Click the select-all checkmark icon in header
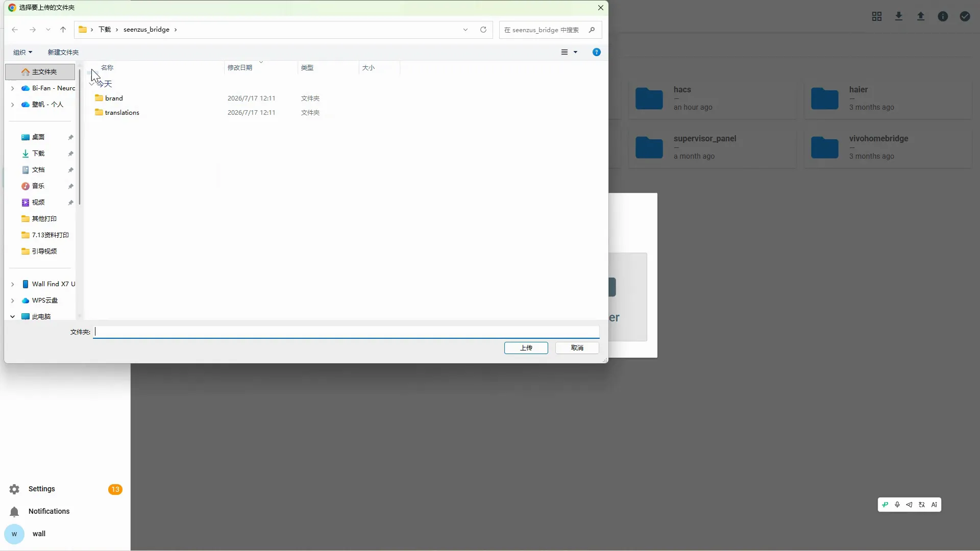 coord(965,16)
